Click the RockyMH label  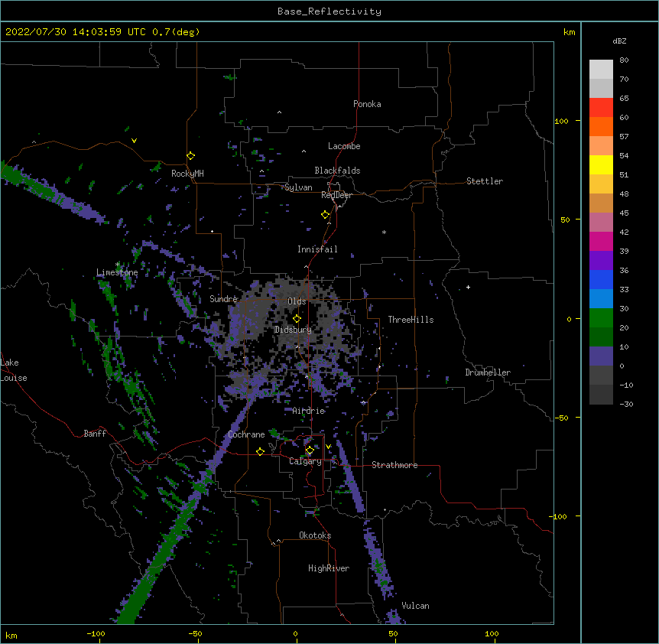click(187, 174)
